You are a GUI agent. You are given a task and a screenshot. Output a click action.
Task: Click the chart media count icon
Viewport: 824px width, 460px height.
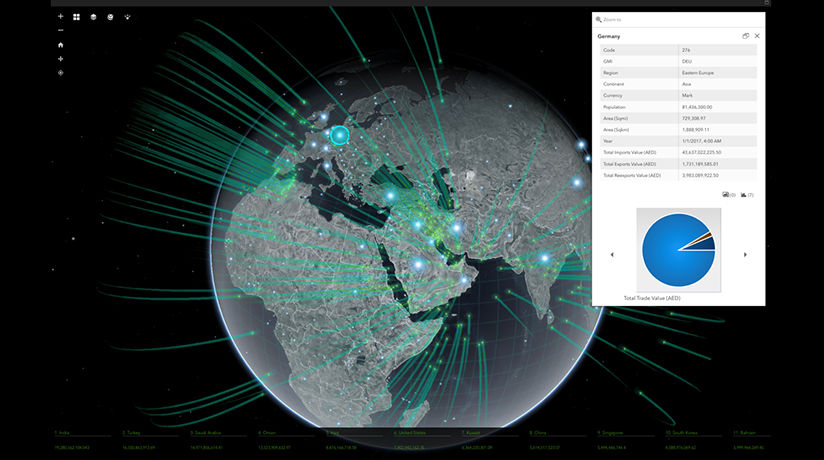click(747, 195)
